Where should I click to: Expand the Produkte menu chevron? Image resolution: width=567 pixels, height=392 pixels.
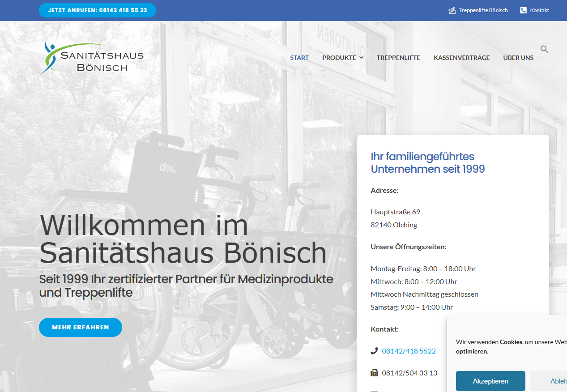[361, 58]
